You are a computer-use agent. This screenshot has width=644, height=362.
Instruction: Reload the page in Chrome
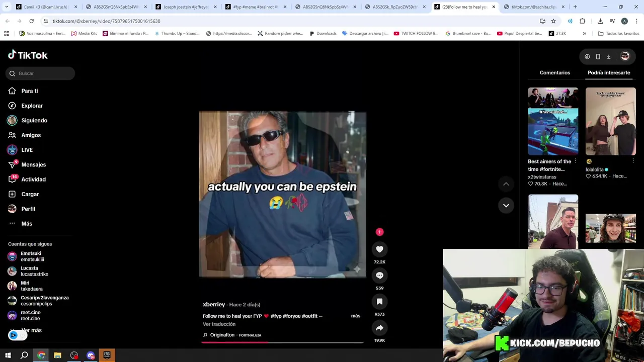[31, 21]
